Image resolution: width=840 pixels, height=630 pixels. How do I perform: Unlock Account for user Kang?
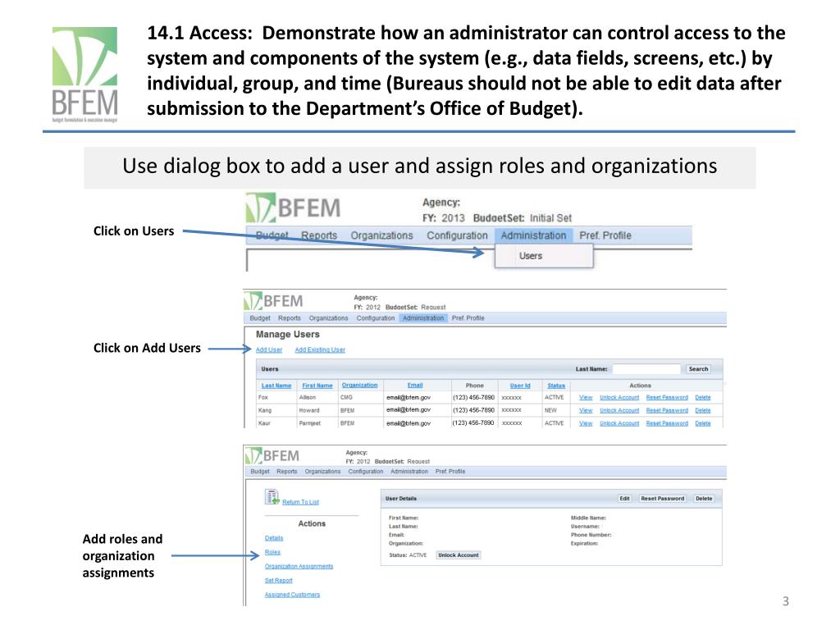point(619,410)
